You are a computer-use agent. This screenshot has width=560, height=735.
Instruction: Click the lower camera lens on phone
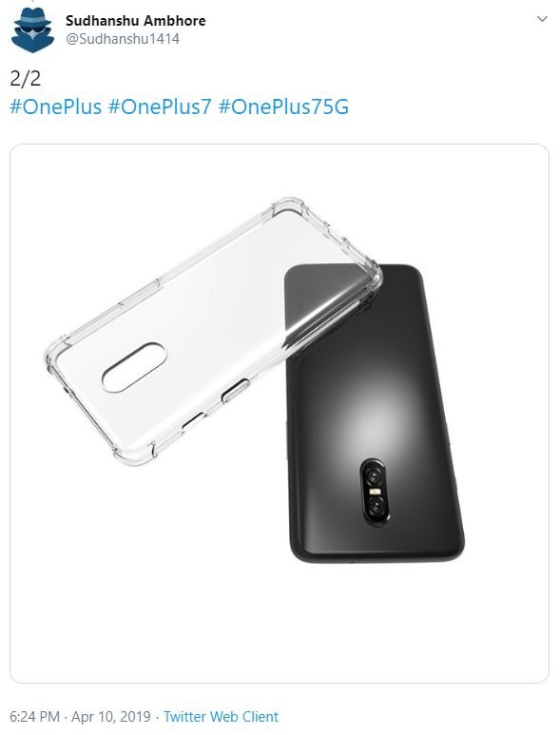point(376,506)
